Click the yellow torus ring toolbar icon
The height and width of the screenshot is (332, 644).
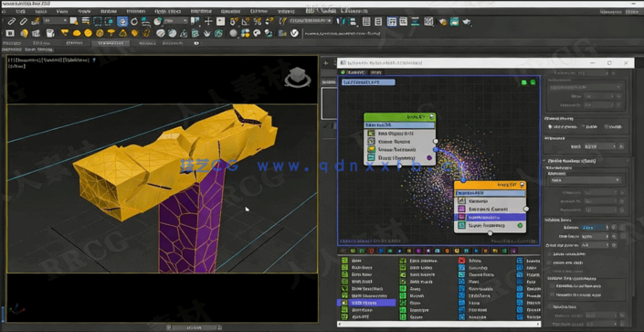pos(100,33)
